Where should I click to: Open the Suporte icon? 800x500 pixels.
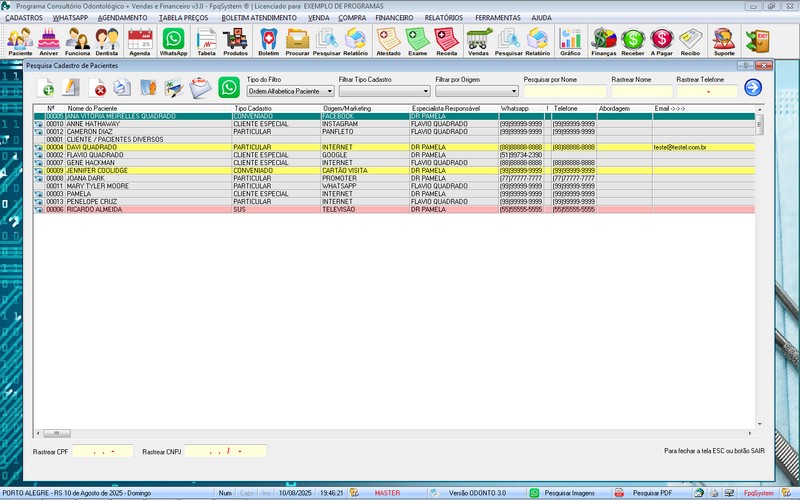coord(724,41)
